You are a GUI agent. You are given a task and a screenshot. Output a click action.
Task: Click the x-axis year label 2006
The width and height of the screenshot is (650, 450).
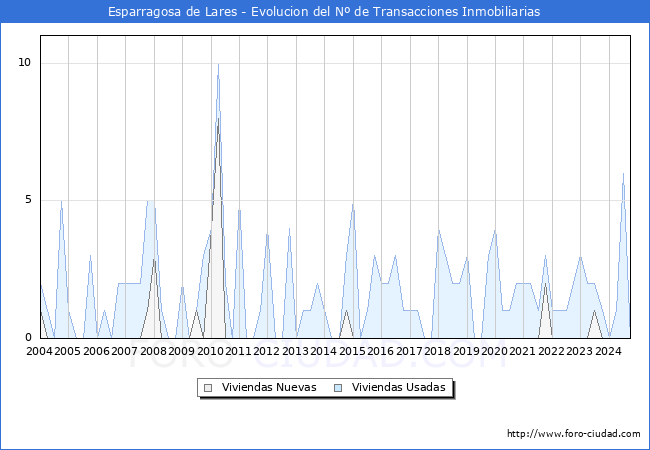(x=96, y=351)
